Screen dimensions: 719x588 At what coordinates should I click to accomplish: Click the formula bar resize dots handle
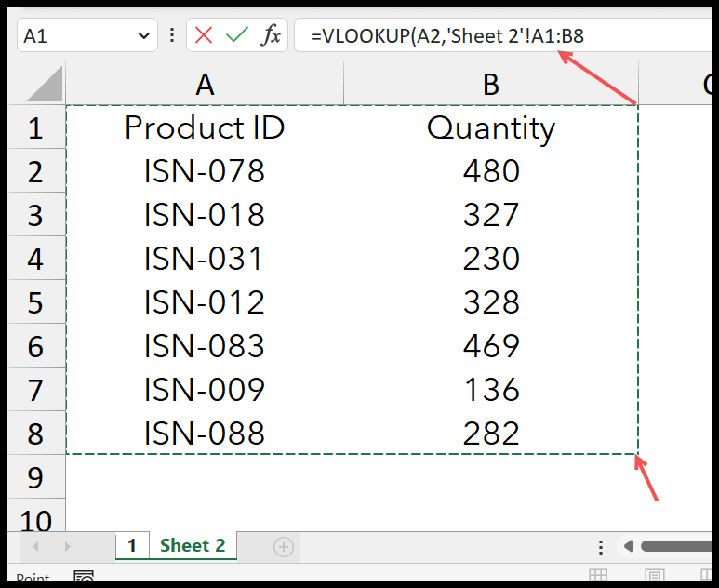172,35
